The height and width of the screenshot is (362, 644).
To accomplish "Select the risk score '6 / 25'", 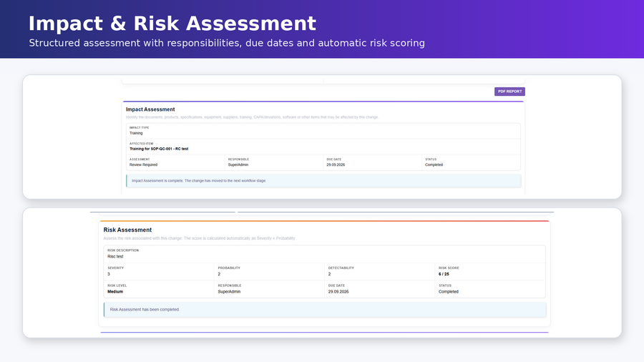I will pyautogui.click(x=444, y=274).
